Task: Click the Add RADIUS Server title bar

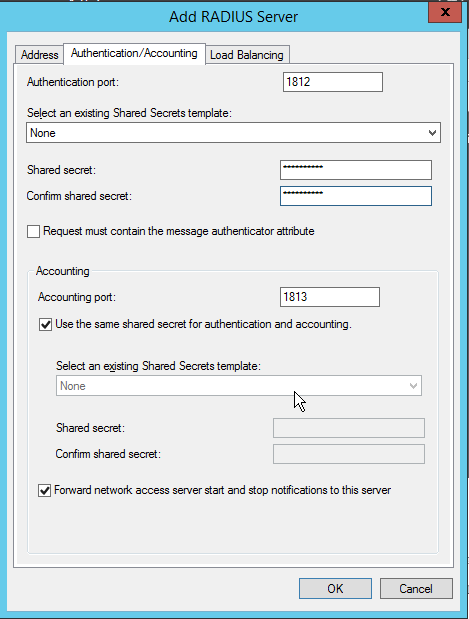Action: 233,17
